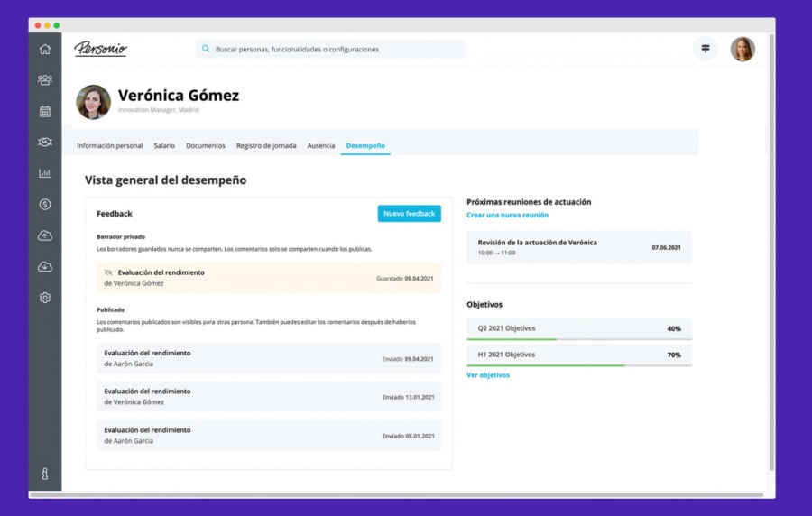
Task: Click the Vista general del desempeño heading
Action: 166,180
